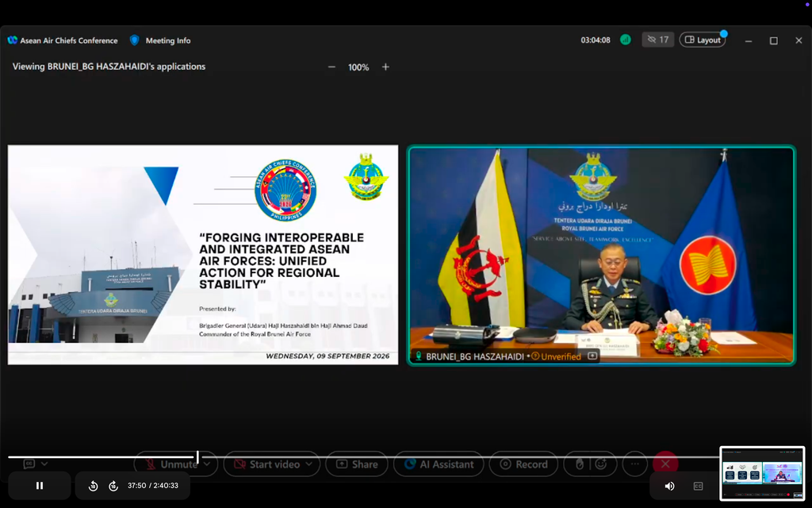Toggle player closed captions CC button
Viewport: 812px width, 508px height.
[698, 486]
